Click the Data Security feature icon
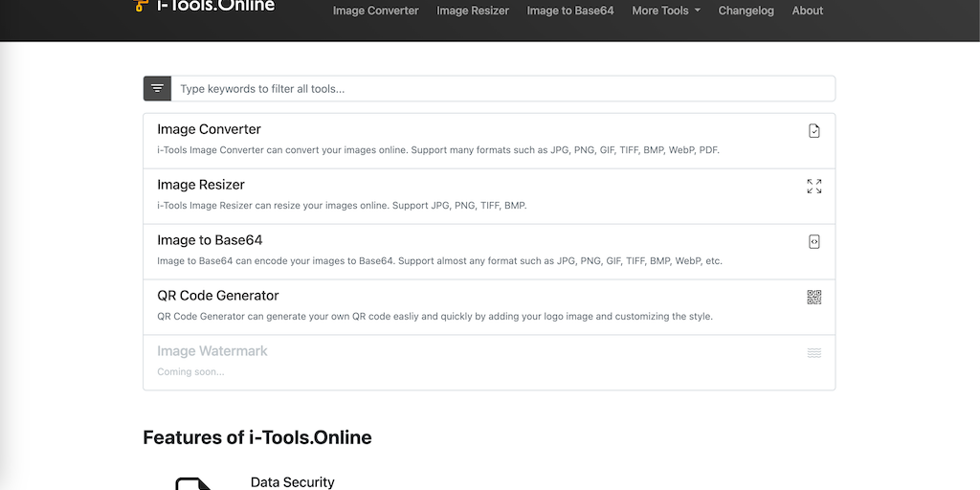Image resolution: width=980 pixels, height=490 pixels. coord(194,483)
